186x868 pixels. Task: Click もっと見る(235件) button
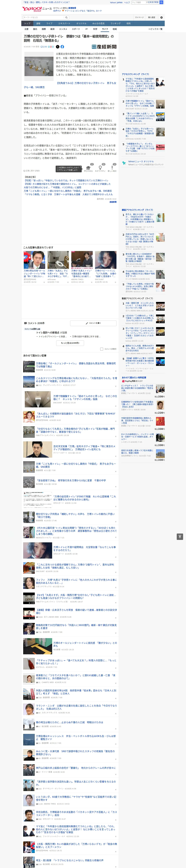tap(70, 343)
